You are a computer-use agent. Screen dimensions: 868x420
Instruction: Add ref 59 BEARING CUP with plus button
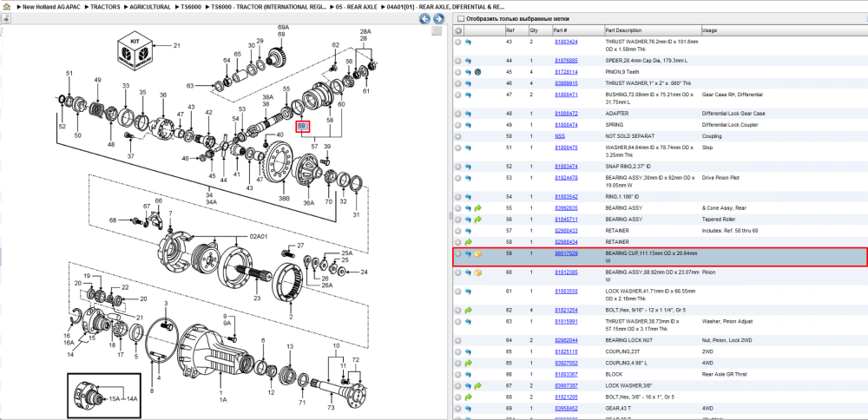(458, 254)
